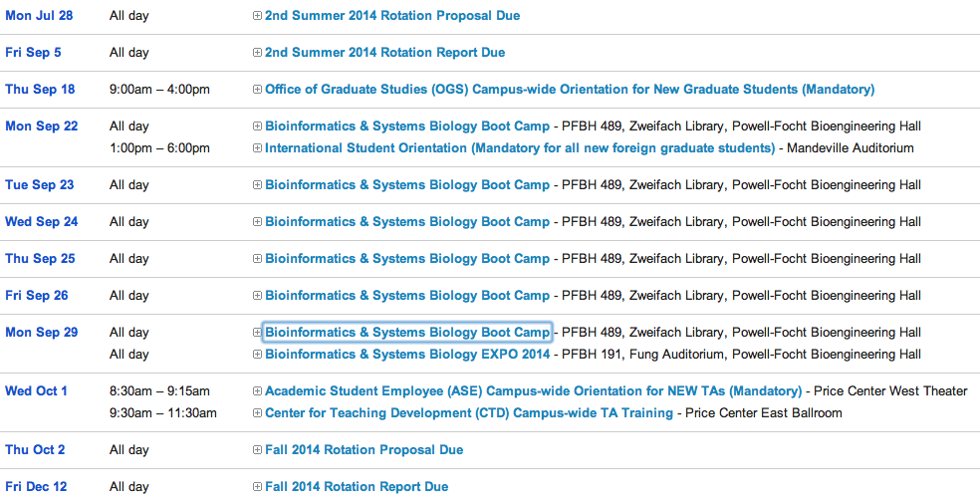Click plus icon beside Tue Sep 23 Boot Camp
Image resolution: width=980 pixels, height=502 pixels.
tap(257, 185)
